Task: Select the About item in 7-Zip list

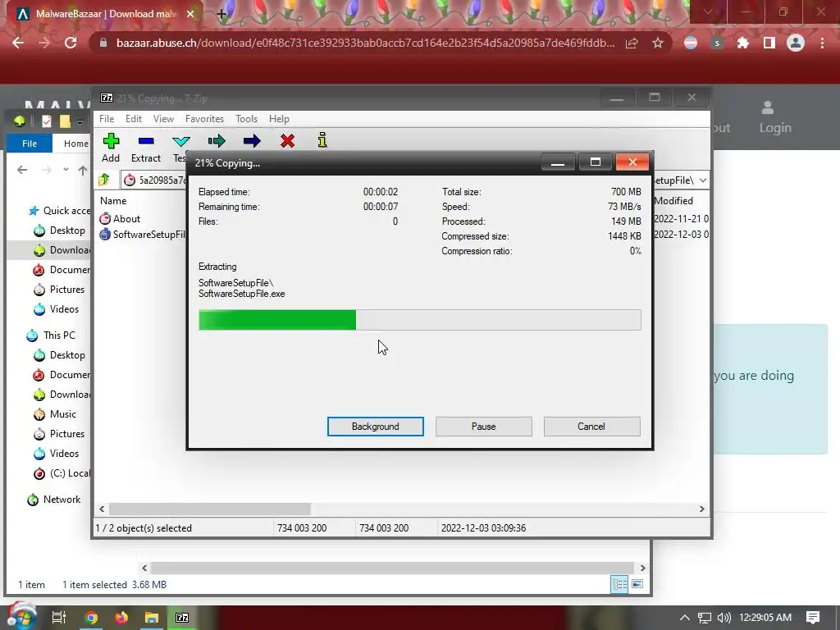Action: (120, 218)
